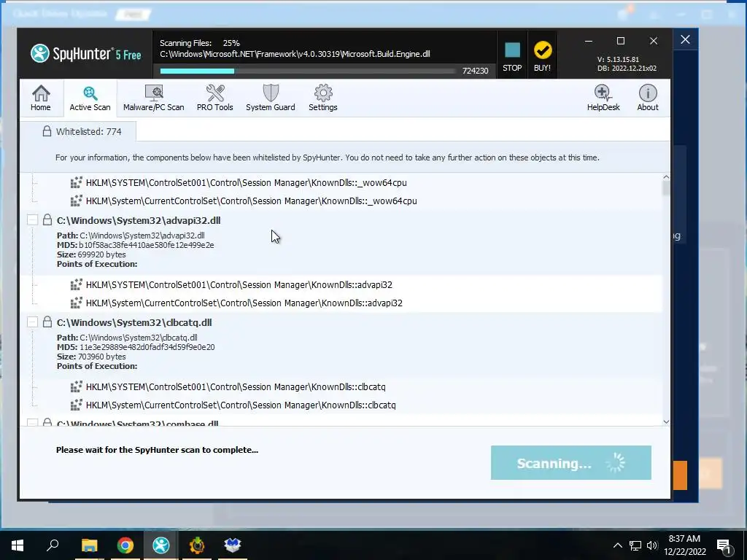Select CurrentControlSet KnownDlls::_wow64cpu registry entry

coord(252,201)
